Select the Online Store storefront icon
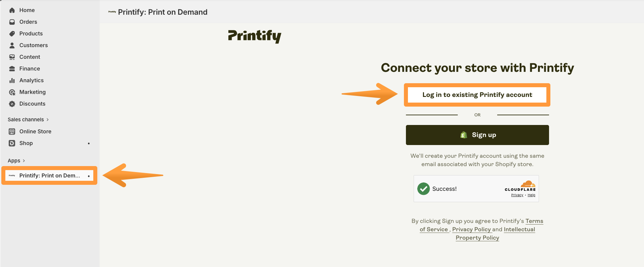This screenshot has height=267, width=644. pyautogui.click(x=12, y=131)
